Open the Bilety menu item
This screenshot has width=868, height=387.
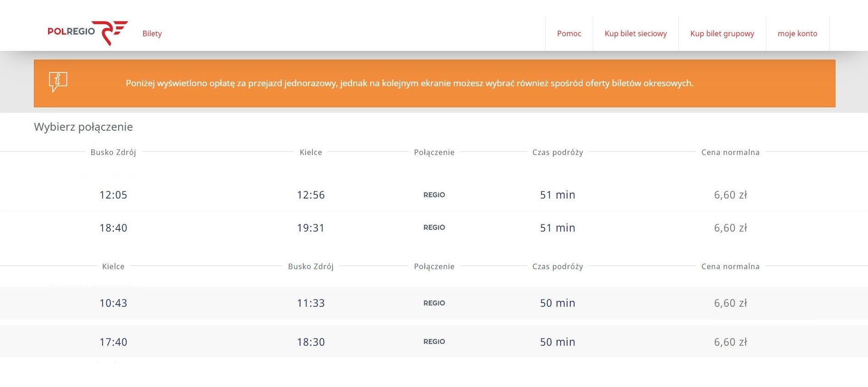click(152, 33)
